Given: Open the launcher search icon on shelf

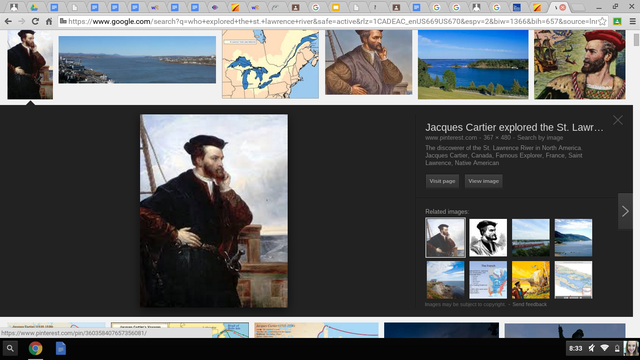Looking at the screenshot, I should click(x=11, y=349).
